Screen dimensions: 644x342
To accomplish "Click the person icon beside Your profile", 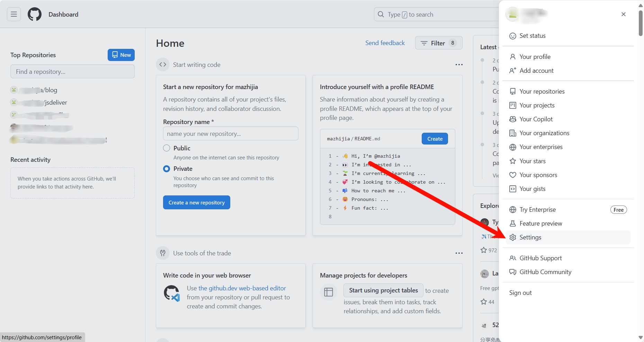I will pyautogui.click(x=513, y=56).
